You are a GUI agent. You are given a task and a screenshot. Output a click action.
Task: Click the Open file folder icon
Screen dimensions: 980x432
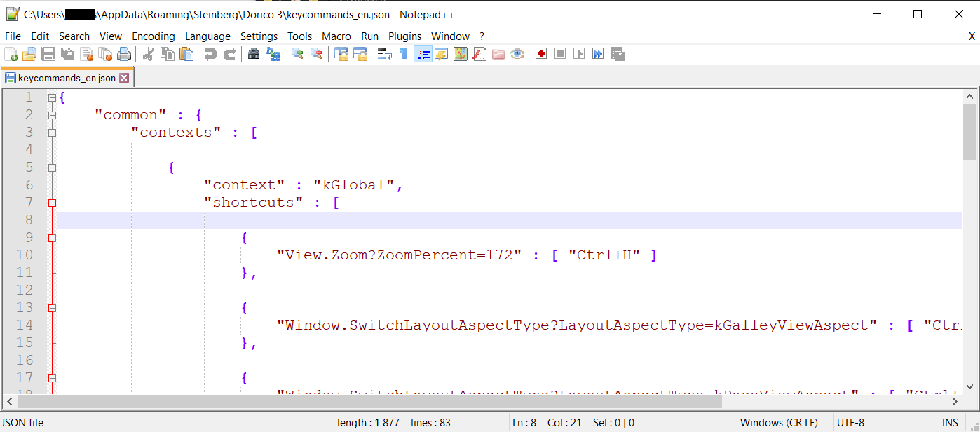coord(29,54)
